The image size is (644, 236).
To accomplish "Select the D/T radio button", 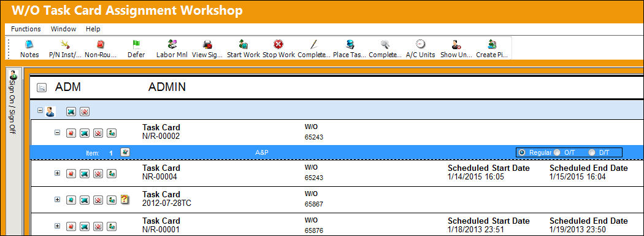I will tap(592, 152).
